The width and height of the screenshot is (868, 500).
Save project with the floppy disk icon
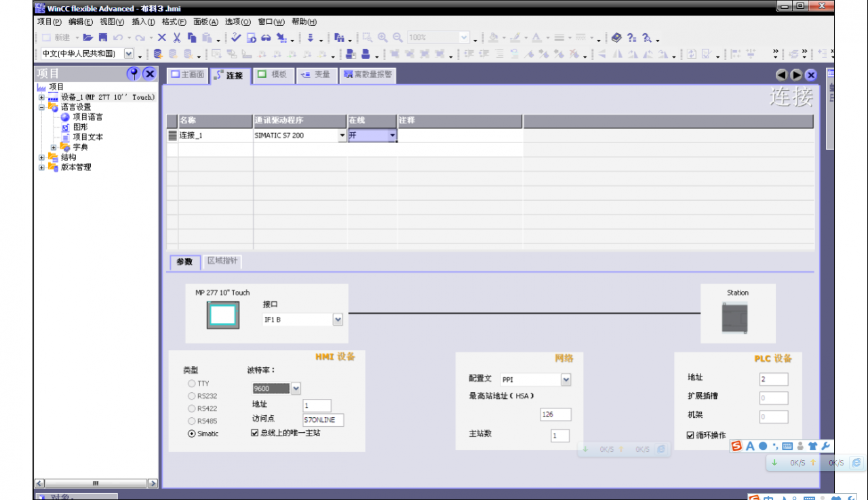coord(103,37)
